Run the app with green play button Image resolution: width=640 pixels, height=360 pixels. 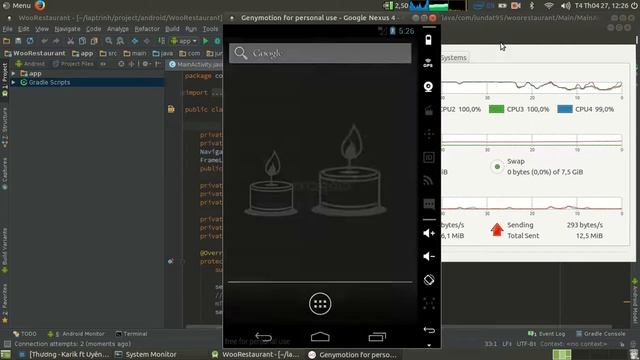206,41
